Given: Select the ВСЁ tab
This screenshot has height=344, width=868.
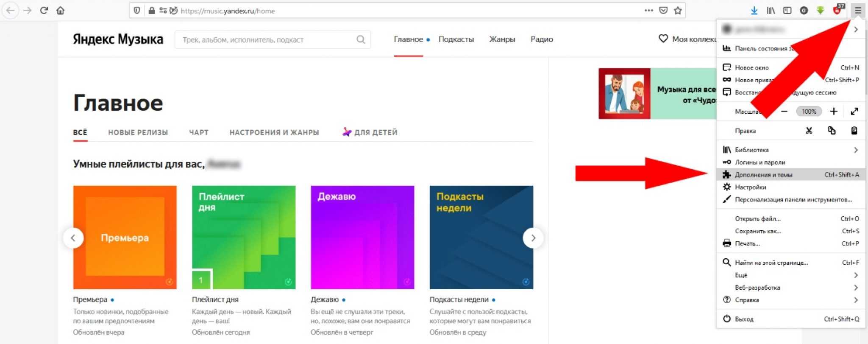Looking at the screenshot, I should coord(80,132).
